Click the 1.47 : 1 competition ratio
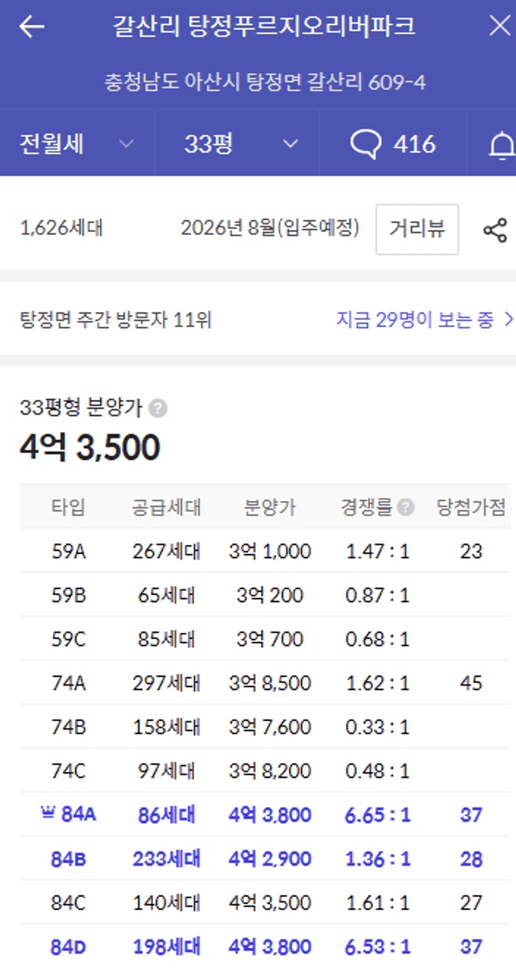Viewport: 516px width, 980px height. click(x=377, y=551)
